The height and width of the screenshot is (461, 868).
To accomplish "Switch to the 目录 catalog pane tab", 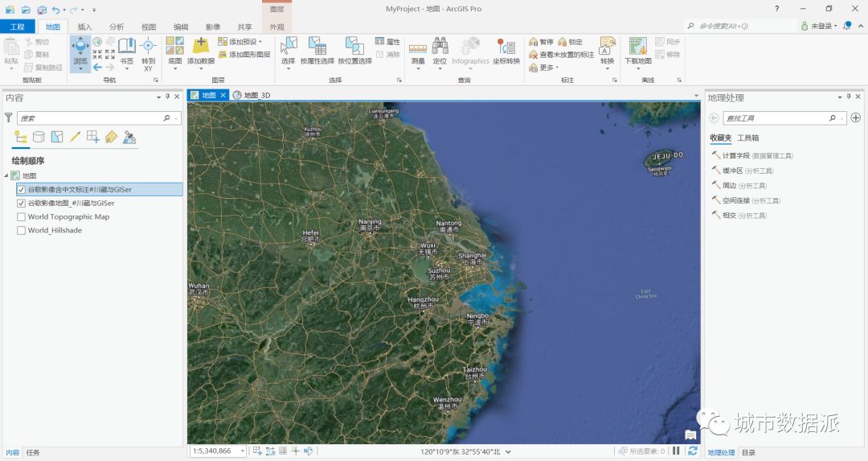I will click(x=748, y=453).
